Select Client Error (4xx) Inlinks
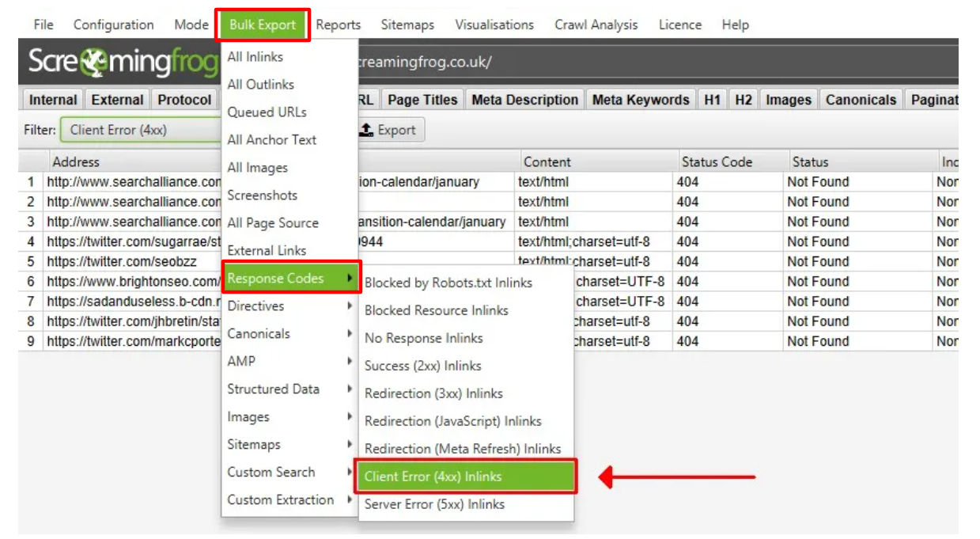Viewport: 980px width, 539px height. tap(466, 476)
